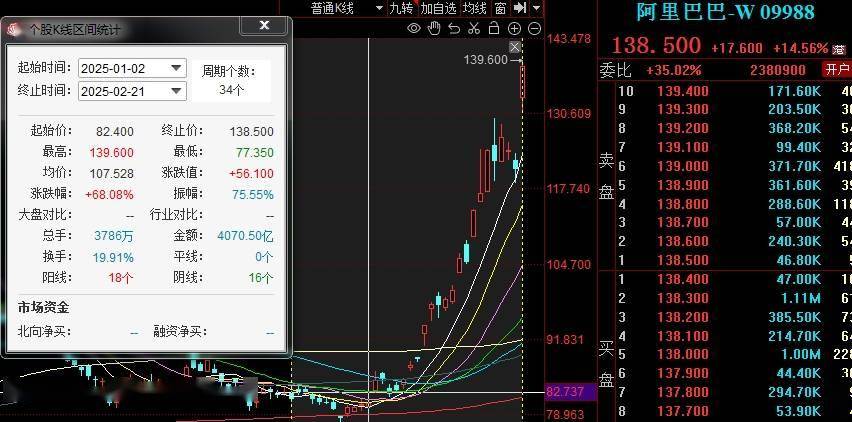852x422 pixels.
Task: Click the 阳线 18个 count
Action: (121, 278)
